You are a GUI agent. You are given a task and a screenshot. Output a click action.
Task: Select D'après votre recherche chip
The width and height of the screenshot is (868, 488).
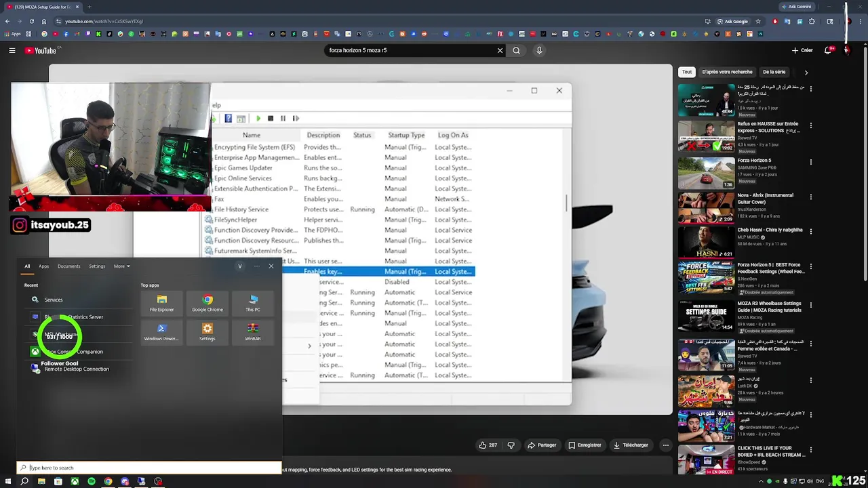coord(727,72)
